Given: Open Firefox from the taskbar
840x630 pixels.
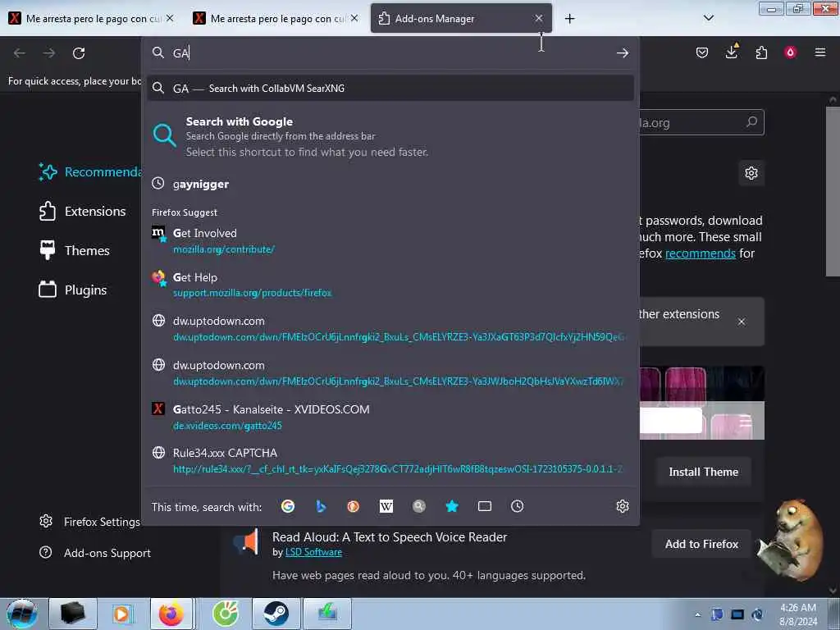Looking at the screenshot, I should [x=171, y=614].
